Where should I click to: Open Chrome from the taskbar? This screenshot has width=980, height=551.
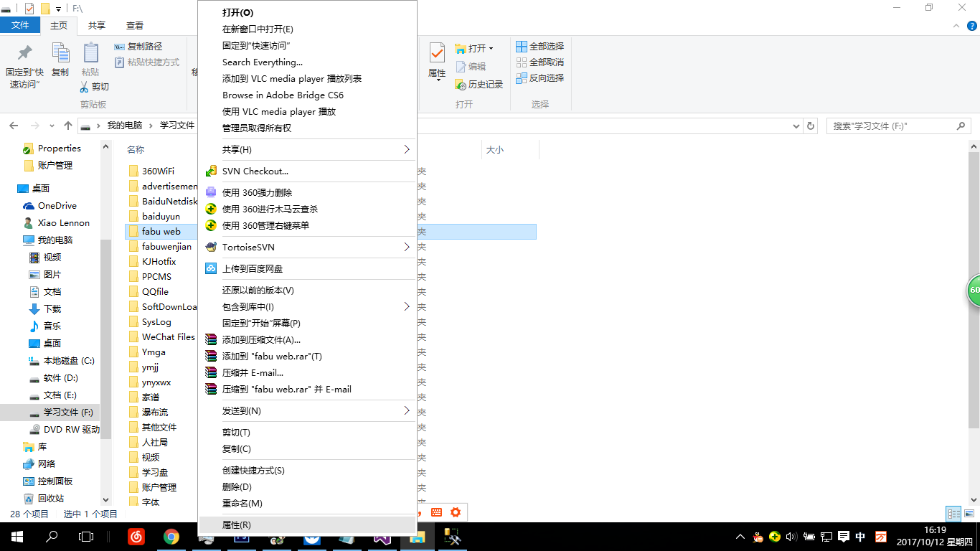click(x=171, y=537)
